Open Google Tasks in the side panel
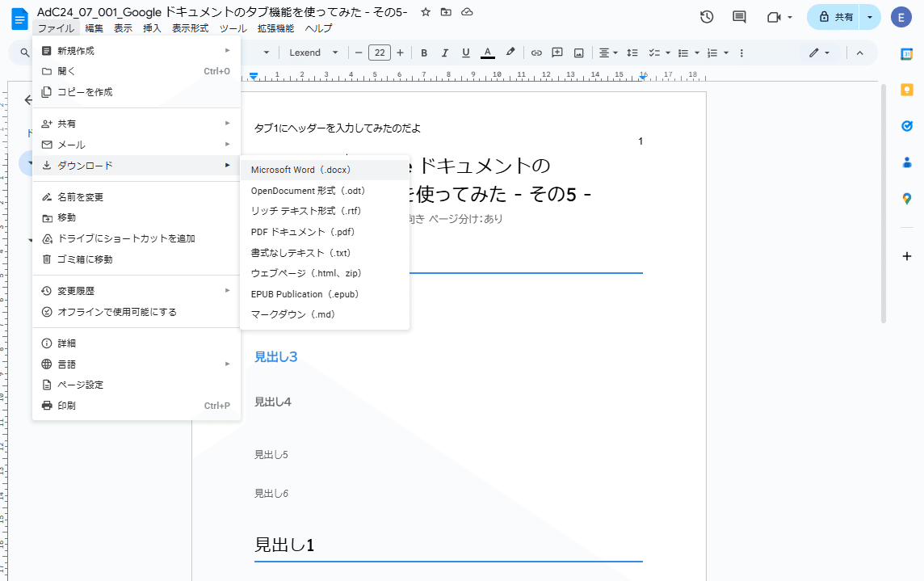This screenshot has height=581, width=924. (906, 125)
